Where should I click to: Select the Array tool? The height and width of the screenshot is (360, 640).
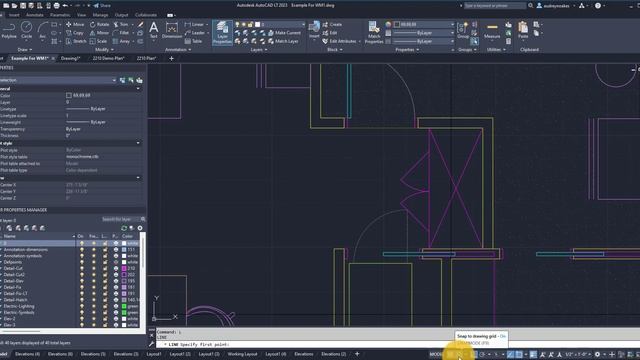(121, 41)
